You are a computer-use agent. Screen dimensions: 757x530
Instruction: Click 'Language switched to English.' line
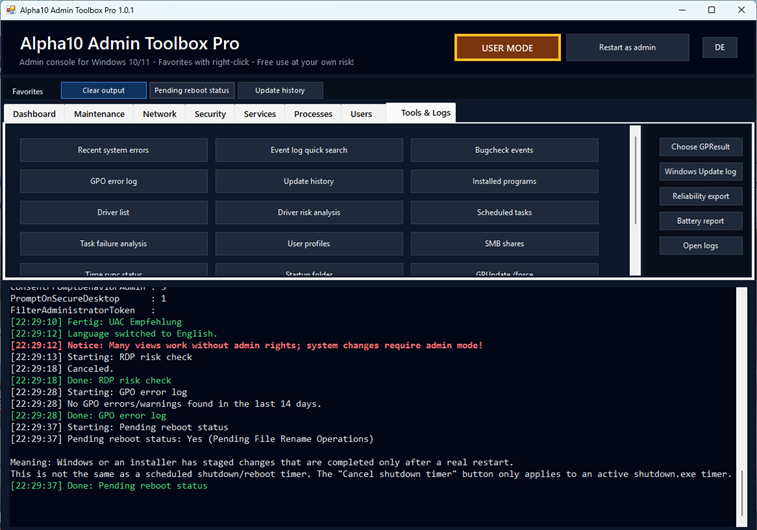(114, 334)
